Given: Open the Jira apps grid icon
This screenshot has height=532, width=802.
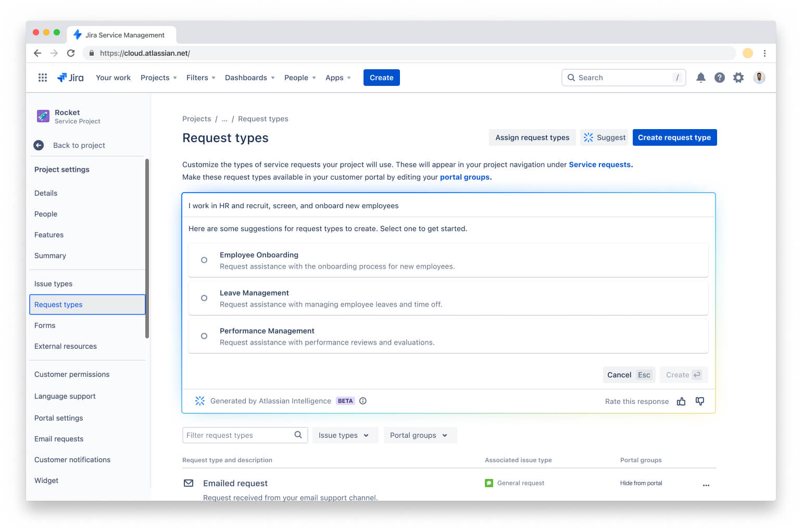Looking at the screenshot, I should [x=42, y=77].
